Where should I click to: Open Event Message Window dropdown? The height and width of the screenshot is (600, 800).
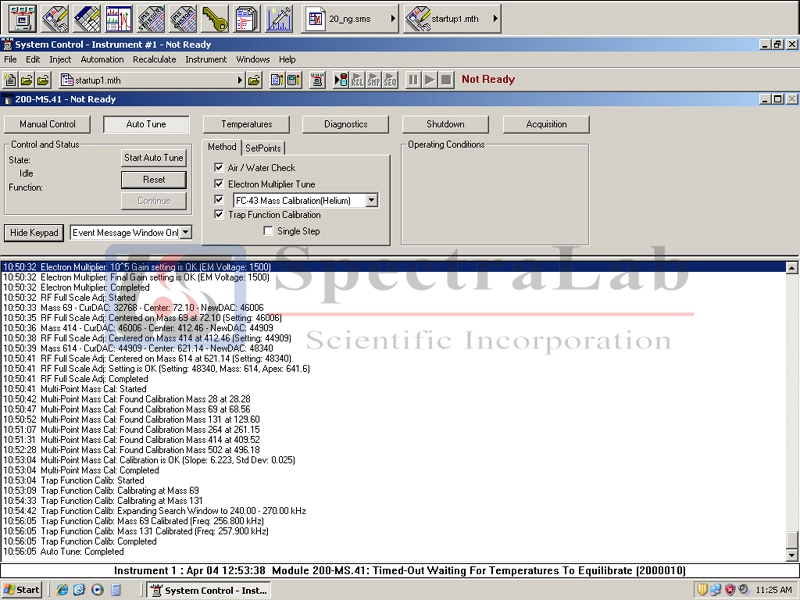pyautogui.click(x=185, y=233)
